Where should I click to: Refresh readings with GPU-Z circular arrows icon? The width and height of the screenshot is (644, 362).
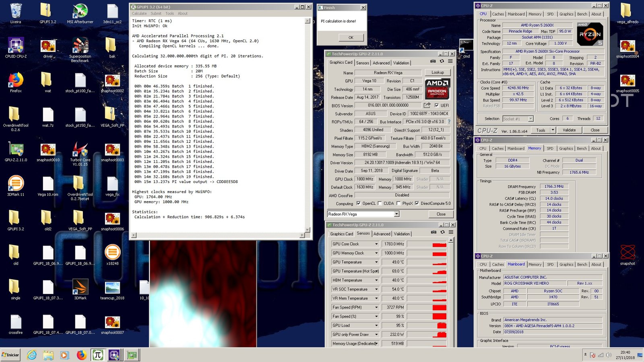[442, 62]
